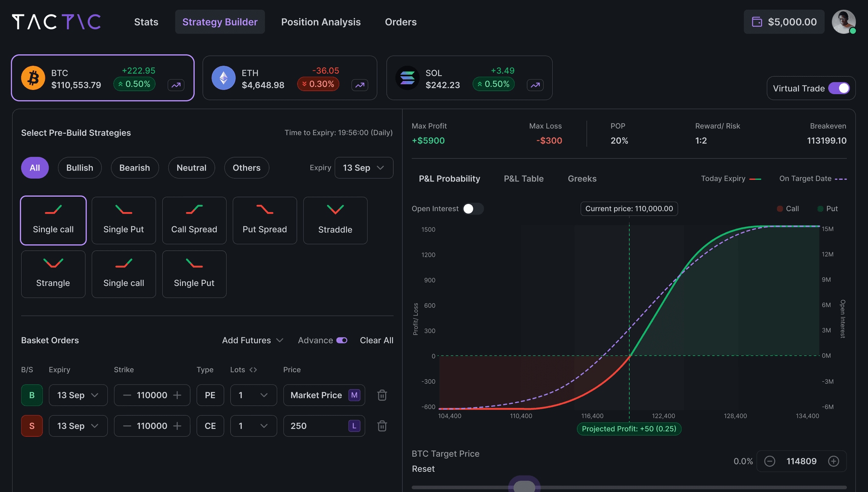The height and width of the screenshot is (492, 868).
Task: Click the wallet balance icon
Action: [x=757, y=22]
